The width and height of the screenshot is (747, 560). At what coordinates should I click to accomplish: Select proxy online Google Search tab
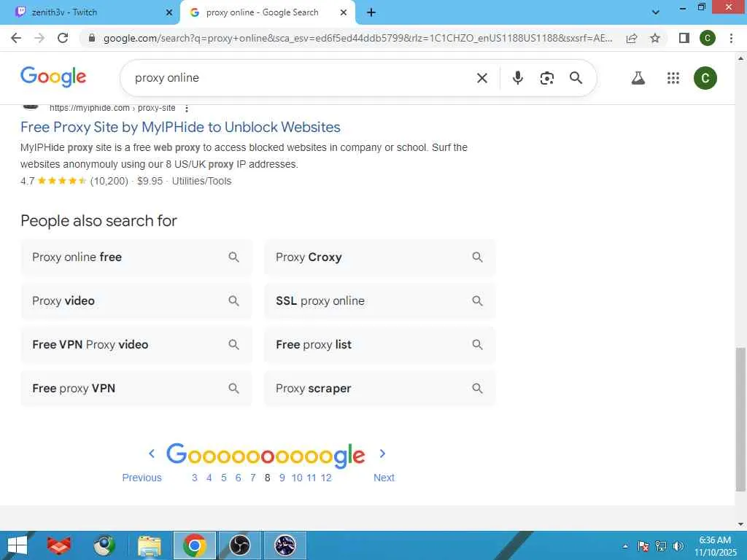pyautogui.click(x=268, y=12)
